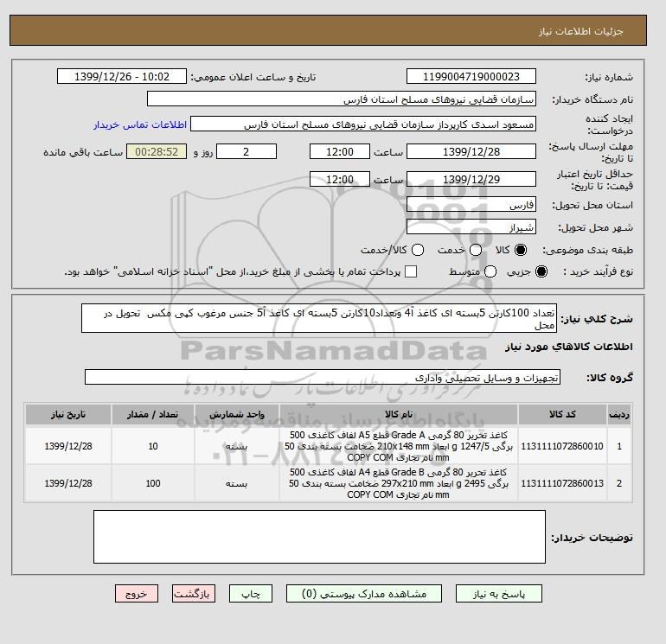Click the بسته unit cell in row 1

237,446
